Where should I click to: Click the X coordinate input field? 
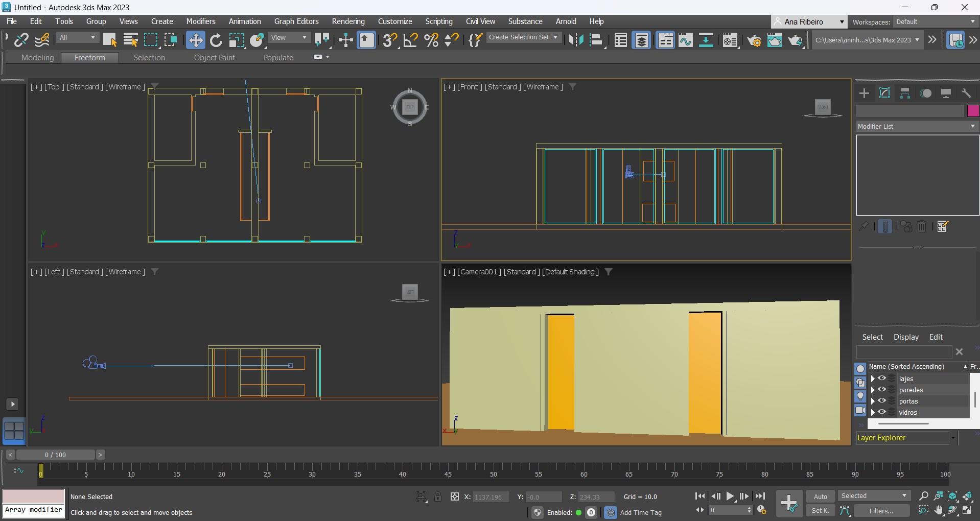point(491,497)
